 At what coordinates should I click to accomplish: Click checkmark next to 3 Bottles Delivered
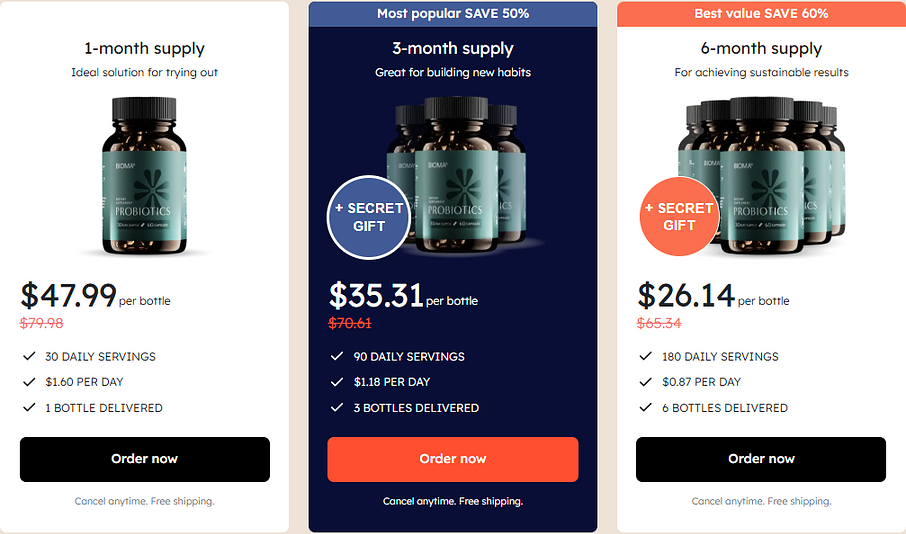pos(336,408)
